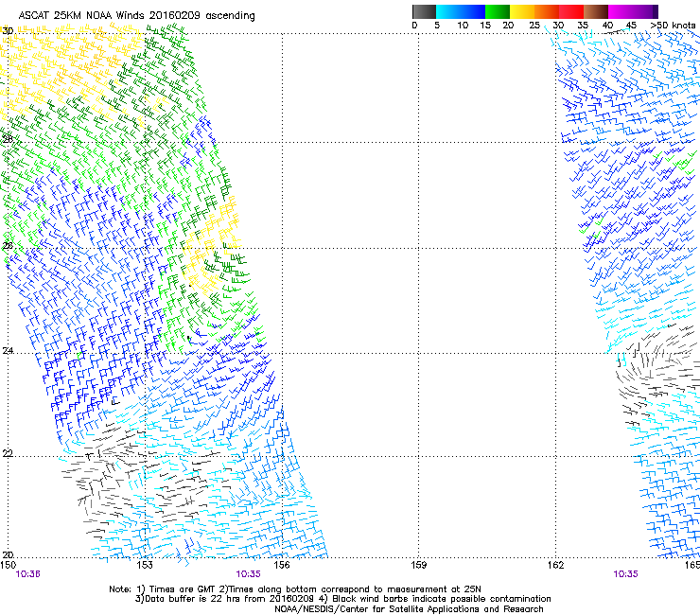Click the legend label '35'
The width and height of the screenshot is (700, 615).
[583, 26]
